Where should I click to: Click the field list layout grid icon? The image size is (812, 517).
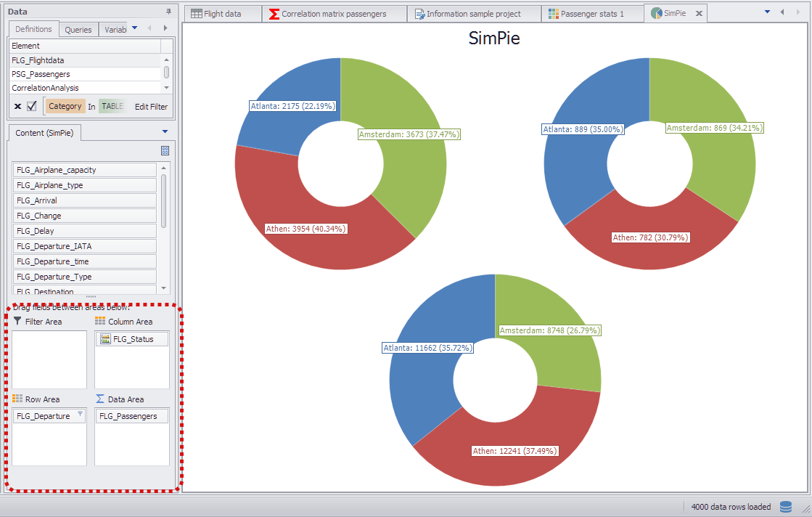point(165,150)
